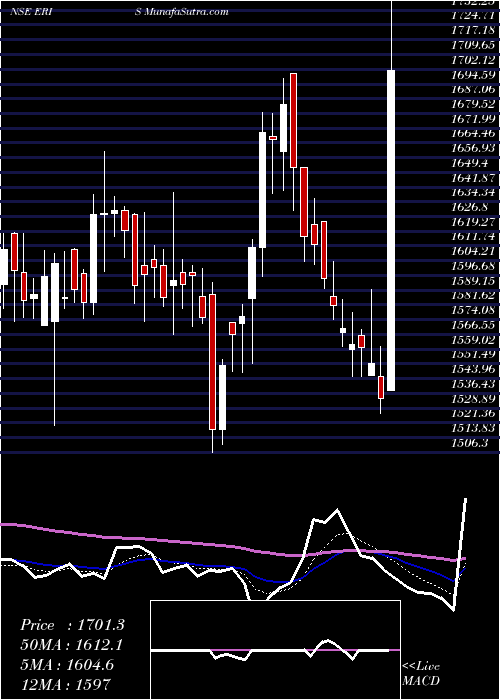500x700 pixels.
Task: Click the tall white final candlestick body
Action: [391, 230]
